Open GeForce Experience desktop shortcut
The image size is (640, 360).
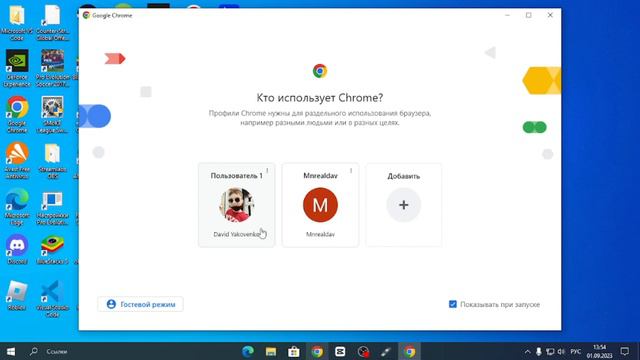point(17,68)
